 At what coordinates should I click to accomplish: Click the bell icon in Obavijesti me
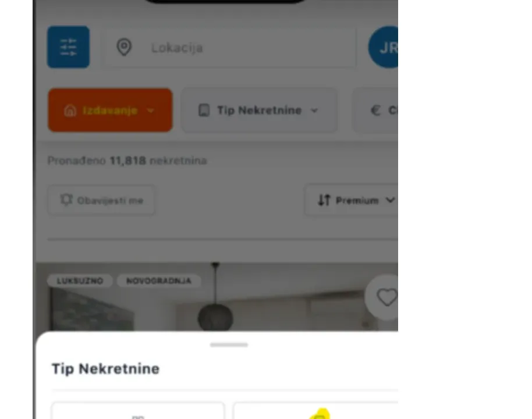pos(66,200)
